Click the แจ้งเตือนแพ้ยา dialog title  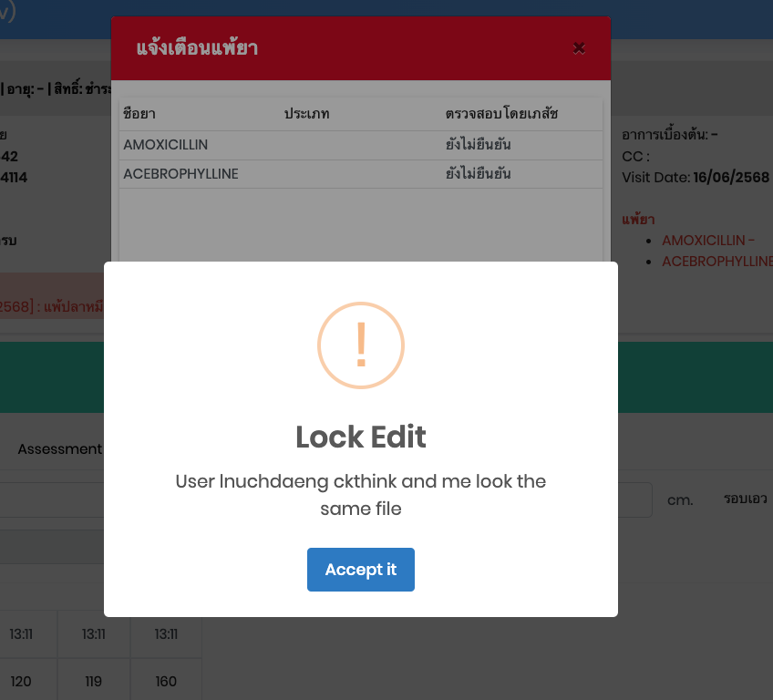point(197,48)
